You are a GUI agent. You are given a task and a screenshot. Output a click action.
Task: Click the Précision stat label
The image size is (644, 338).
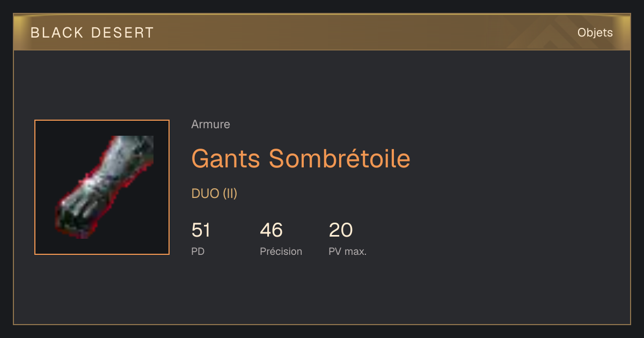coord(281,252)
